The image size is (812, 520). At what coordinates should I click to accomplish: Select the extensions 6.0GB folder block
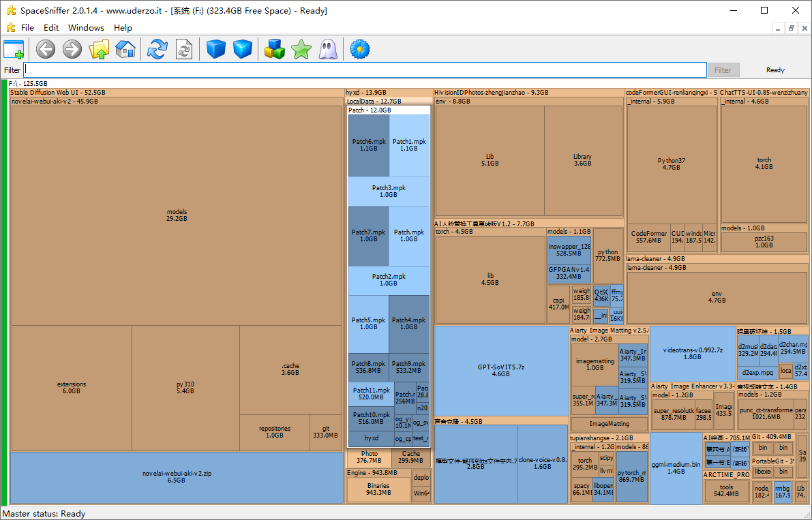tap(72, 388)
